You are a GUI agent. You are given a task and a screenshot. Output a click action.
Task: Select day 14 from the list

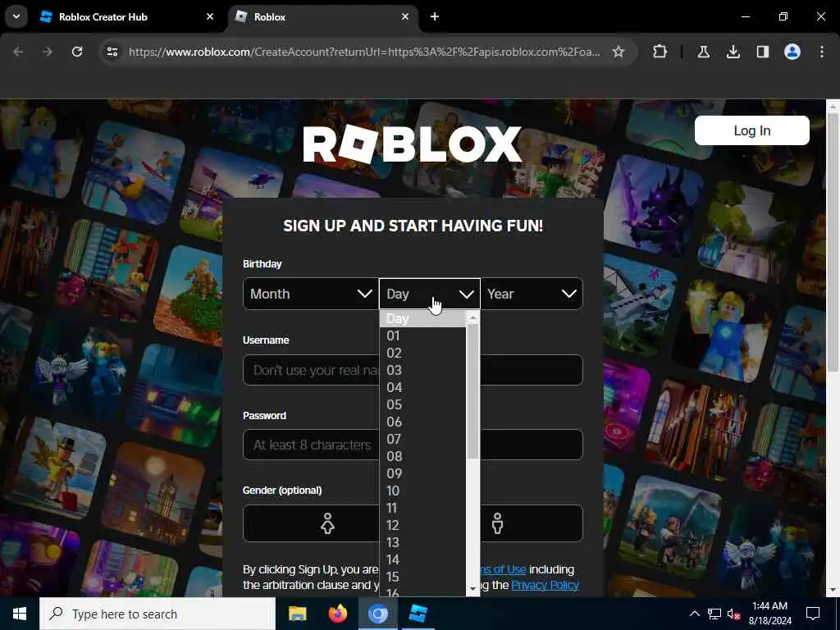point(422,559)
